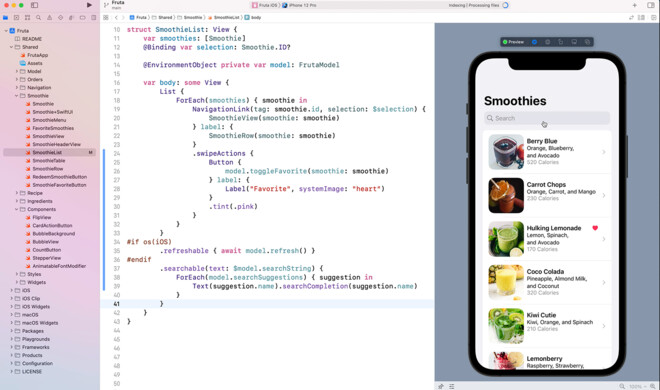Click the rotate device preview icon
660x390 pixels.
(561, 42)
